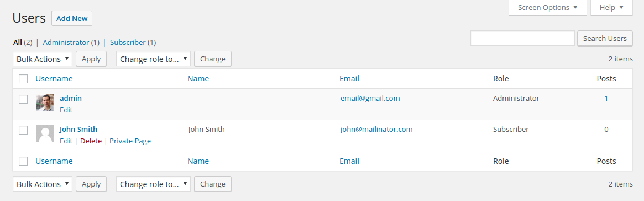Click the Add New user button
Image resolution: width=644 pixels, height=201 pixels.
72,18
